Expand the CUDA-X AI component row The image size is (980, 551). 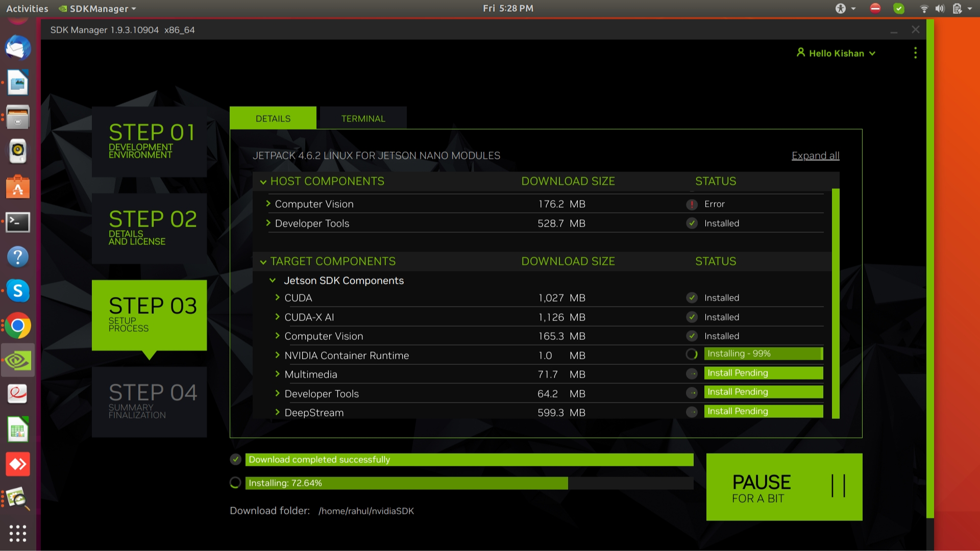click(x=277, y=317)
